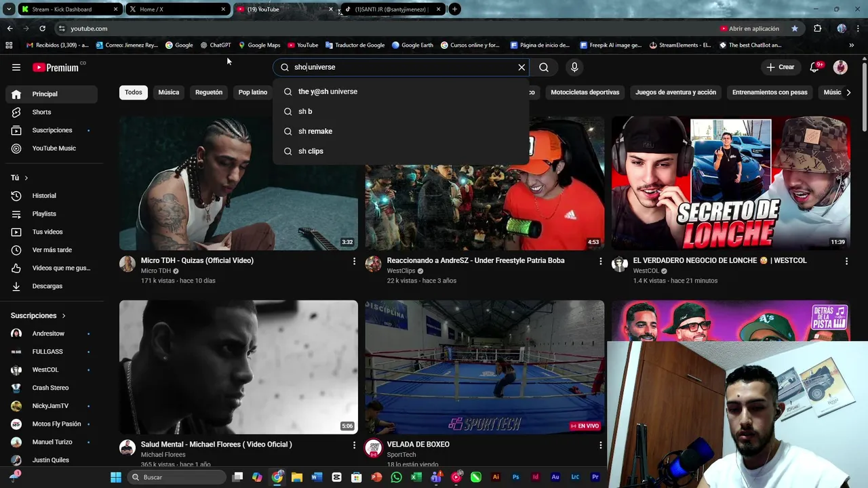Open WestCOL channel in subscriptions list
Image resolution: width=868 pixels, height=488 pixels.
click(52, 370)
